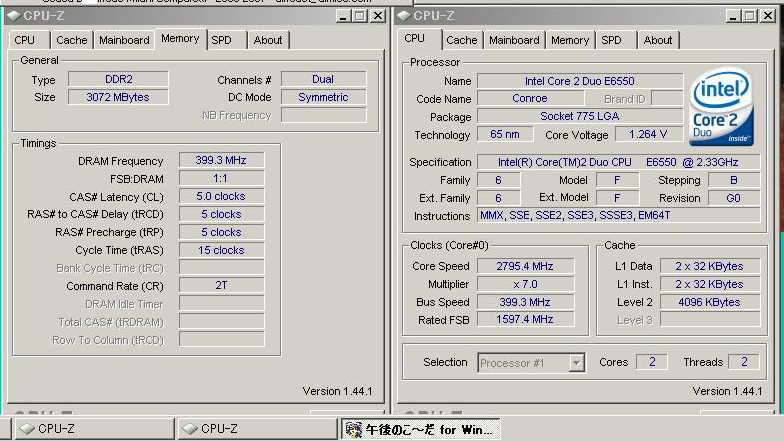Select the Cache tab in the right window

tap(461, 40)
